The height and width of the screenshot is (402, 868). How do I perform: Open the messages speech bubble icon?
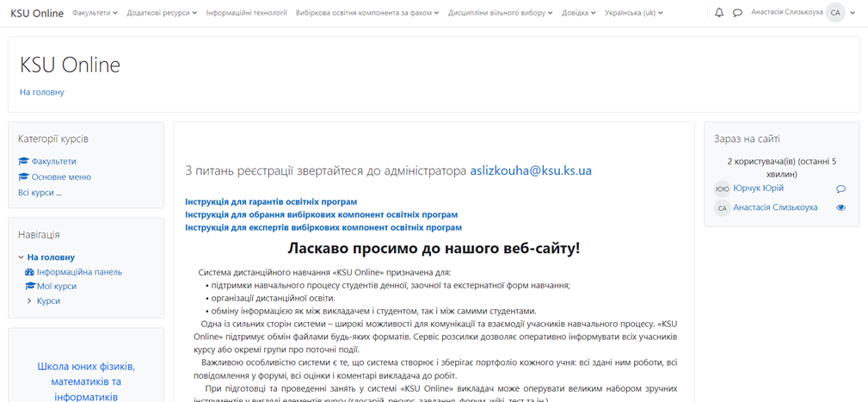point(737,13)
